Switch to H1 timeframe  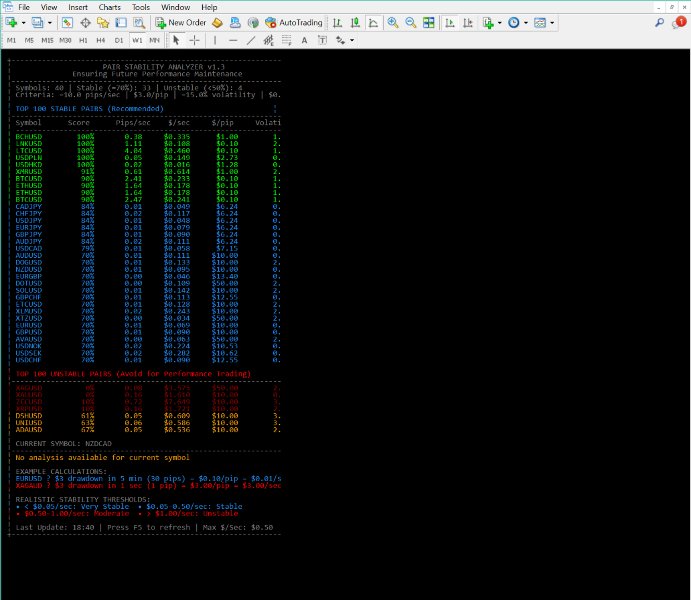[x=83, y=40]
